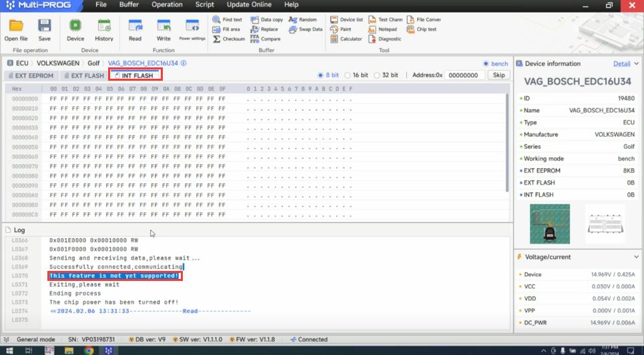Image resolution: width=644 pixels, height=355 pixels.
Task: Open the Script menu
Action: click(x=204, y=5)
